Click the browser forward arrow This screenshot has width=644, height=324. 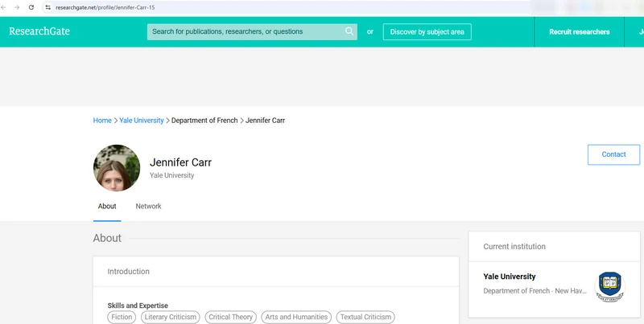tap(17, 7)
